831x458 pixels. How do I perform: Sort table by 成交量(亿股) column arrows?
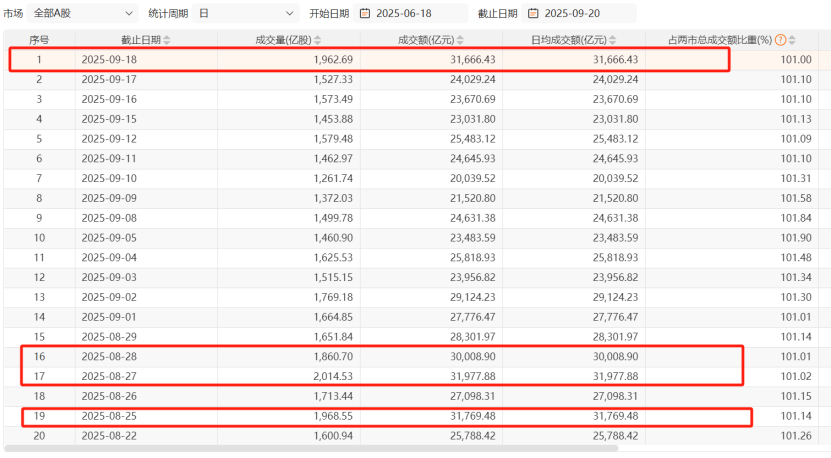click(x=317, y=40)
